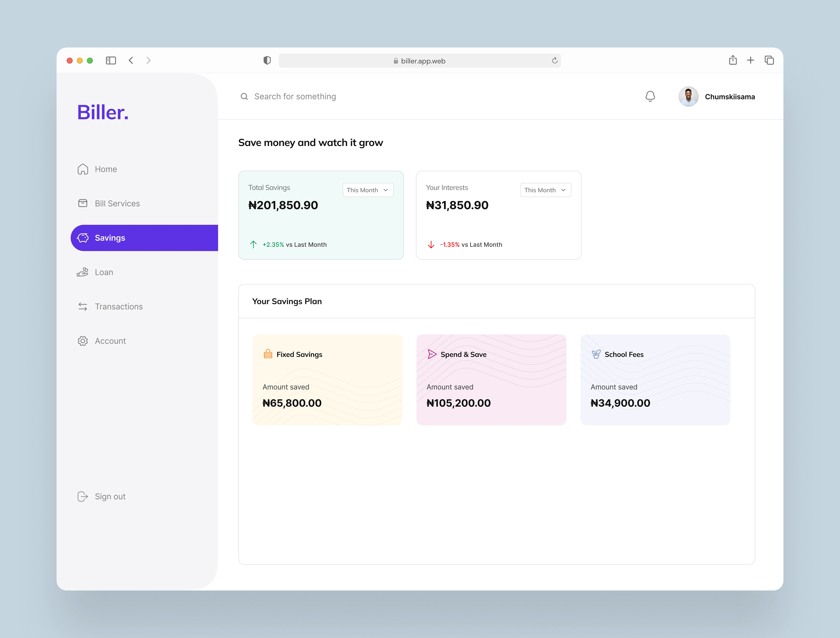Go to Transactions menu item
The height and width of the screenshot is (638, 840).
pos(119,307)
